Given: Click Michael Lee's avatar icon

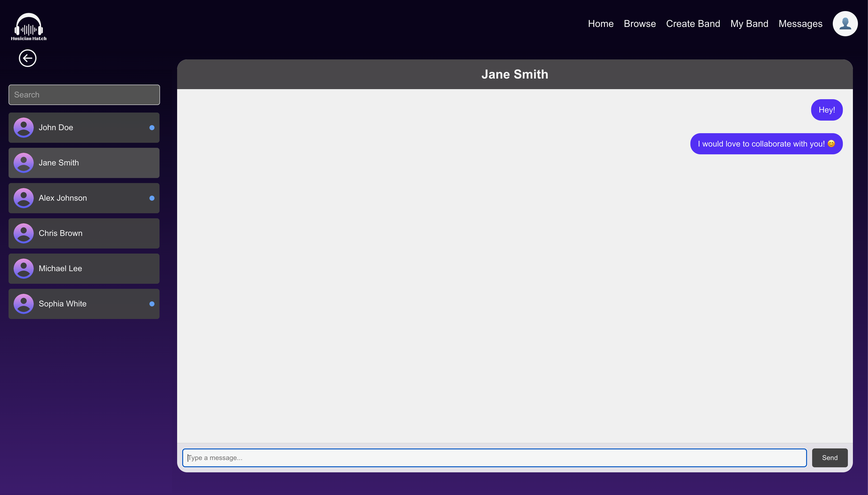Looking at the screenshot, I should point(23,269).
